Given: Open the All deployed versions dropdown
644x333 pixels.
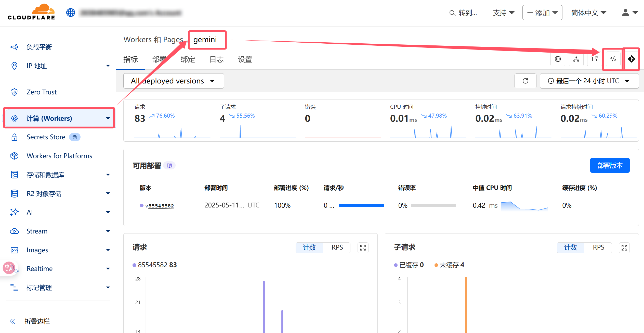Looking at the screenshot, I should [174, 81].
